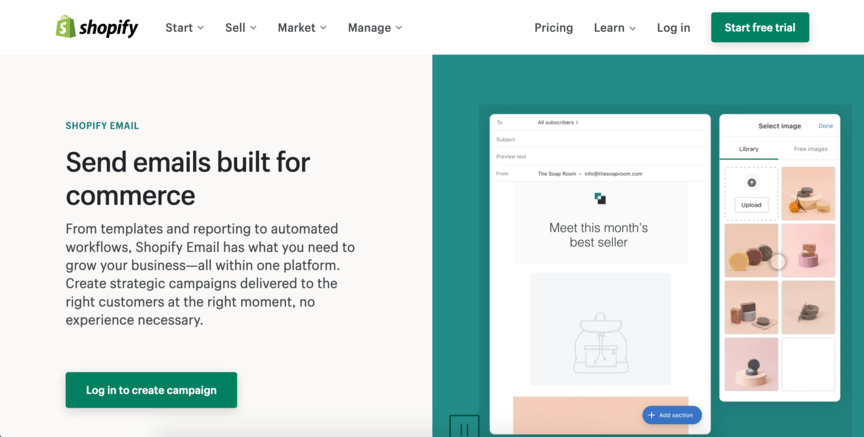Click 'Meet this month's best seller' heading
The image size is (864, 437).
point(598,235)
